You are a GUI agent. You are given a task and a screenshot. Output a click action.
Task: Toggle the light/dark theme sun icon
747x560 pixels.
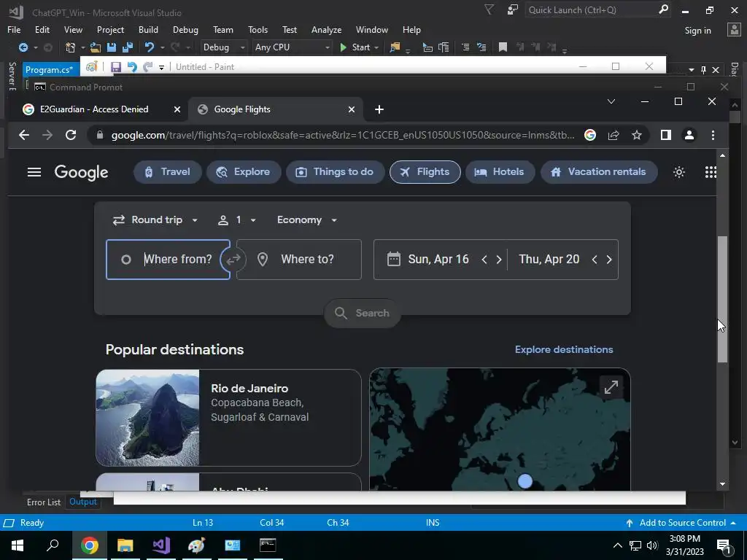coord(679,172)
